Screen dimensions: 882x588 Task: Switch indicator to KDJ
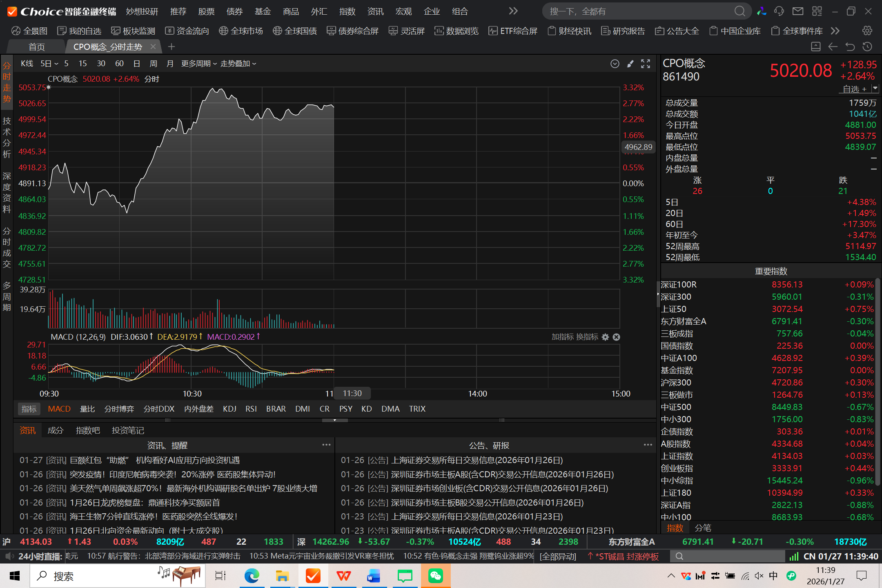coord(229,409)
